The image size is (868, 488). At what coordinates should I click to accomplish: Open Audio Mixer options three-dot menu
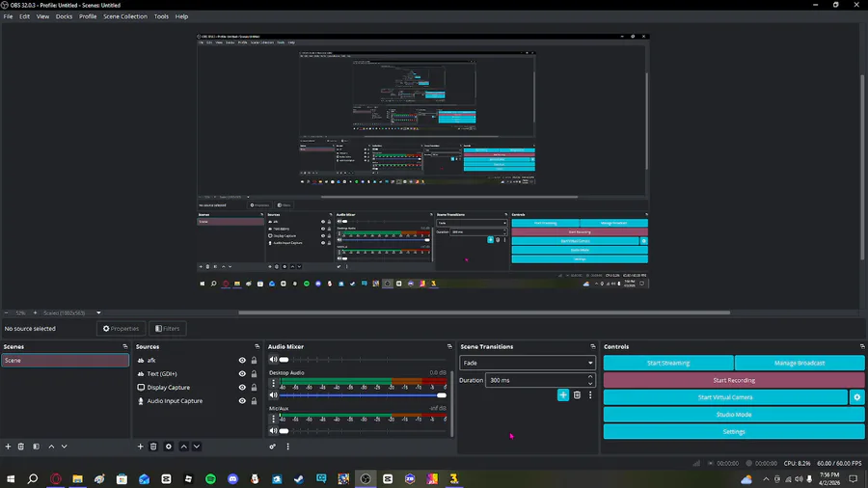(287, 447)
